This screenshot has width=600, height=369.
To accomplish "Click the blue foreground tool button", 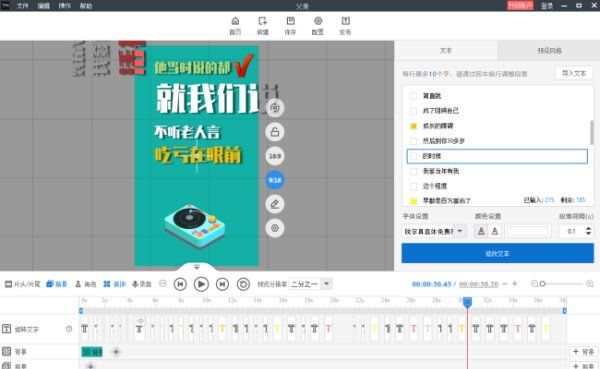I will pos(57,284).
